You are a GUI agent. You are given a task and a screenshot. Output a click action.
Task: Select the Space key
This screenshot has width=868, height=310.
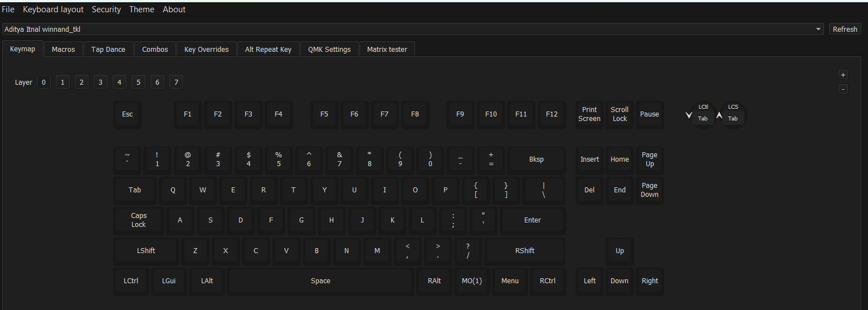point(320,281)
